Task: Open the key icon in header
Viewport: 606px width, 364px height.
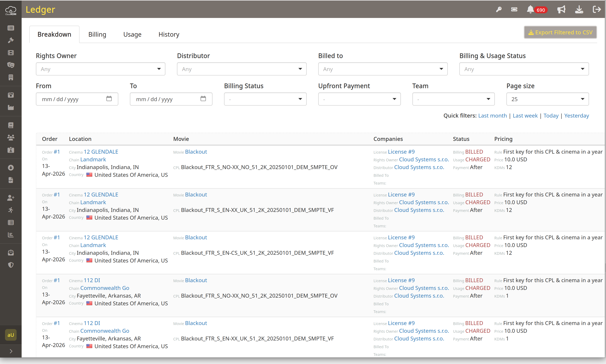Action: click(x=499, y=10)
